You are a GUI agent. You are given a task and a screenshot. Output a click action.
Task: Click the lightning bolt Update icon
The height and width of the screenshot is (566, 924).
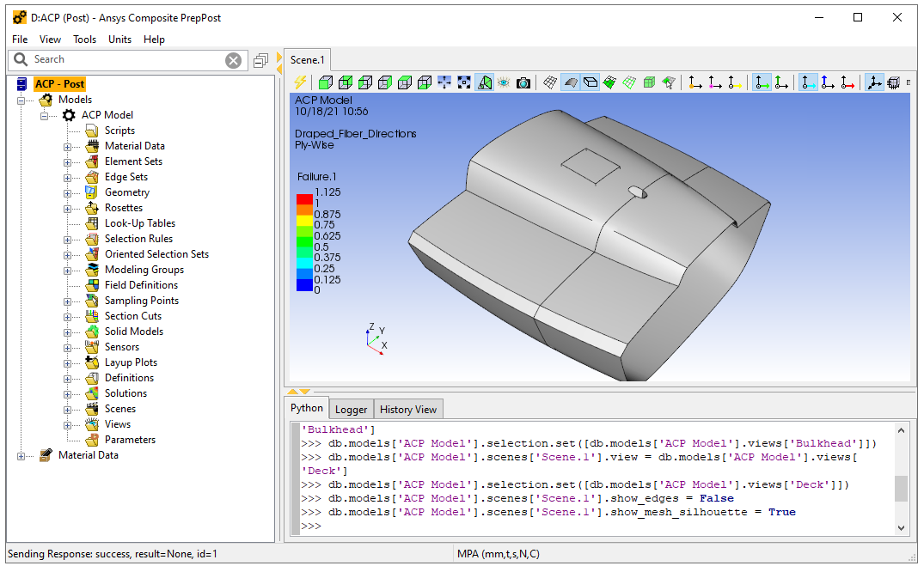point(300,82)
